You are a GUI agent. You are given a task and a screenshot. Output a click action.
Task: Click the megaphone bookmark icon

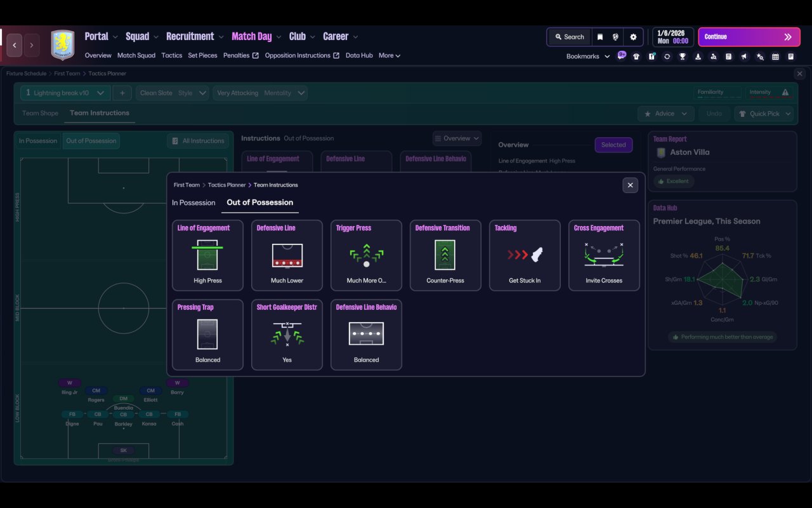point(744,57)
